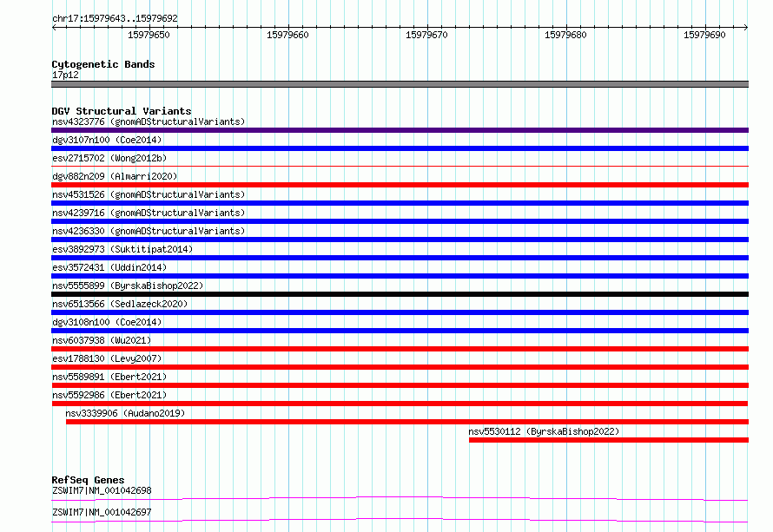The height and width of the screenshot is (532, 773).
Task: Open ZSWIM7|NM_001042697 transcript label
Action: click(x=102, y=512)
